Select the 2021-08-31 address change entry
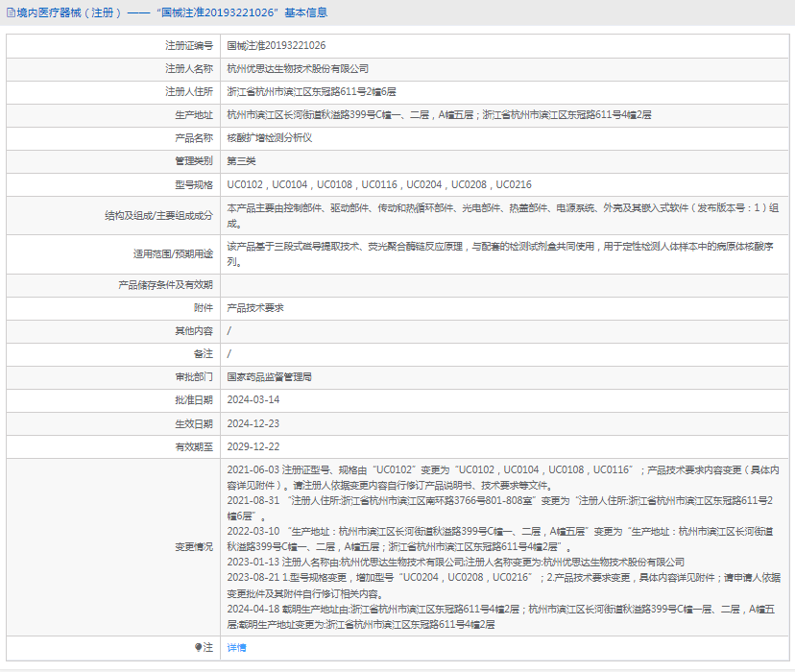Image resolution: width=795 pixels, height=672 pixels. pos(500,508)
